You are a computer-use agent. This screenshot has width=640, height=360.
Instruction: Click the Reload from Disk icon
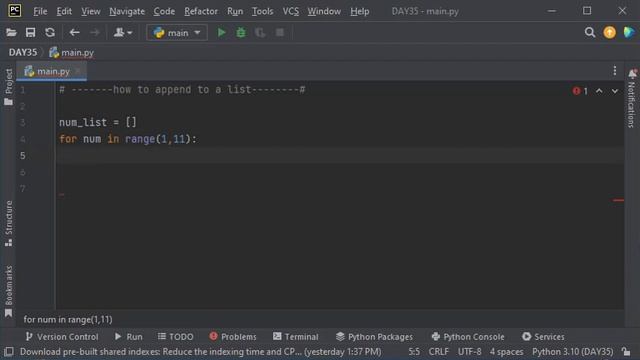[50, 33]
